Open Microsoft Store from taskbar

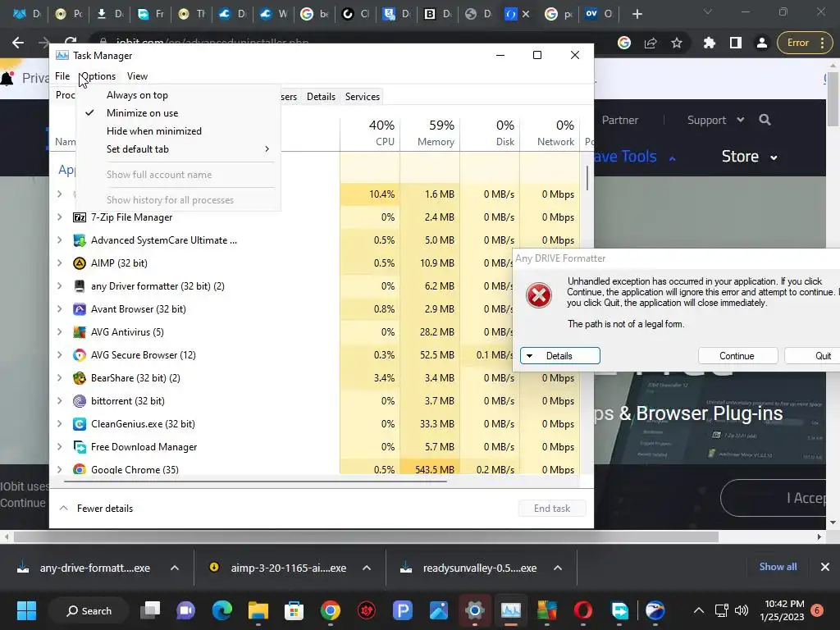coord(294,610)
